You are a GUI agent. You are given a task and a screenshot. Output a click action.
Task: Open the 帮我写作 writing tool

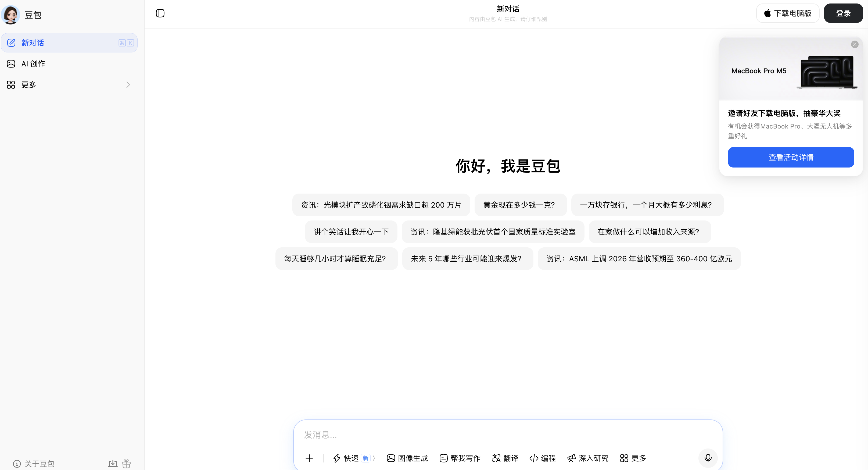pyautogui.click(x=460, y=458)
